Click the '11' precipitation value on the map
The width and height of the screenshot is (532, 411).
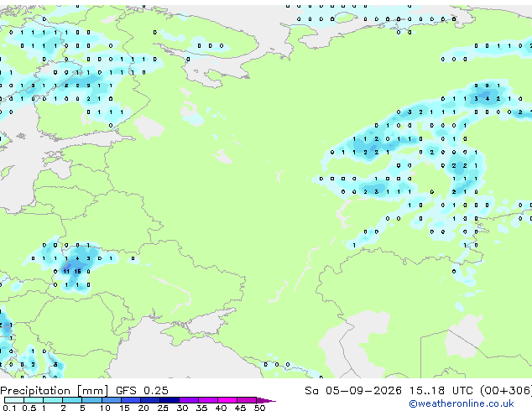(x=66, y=272)
